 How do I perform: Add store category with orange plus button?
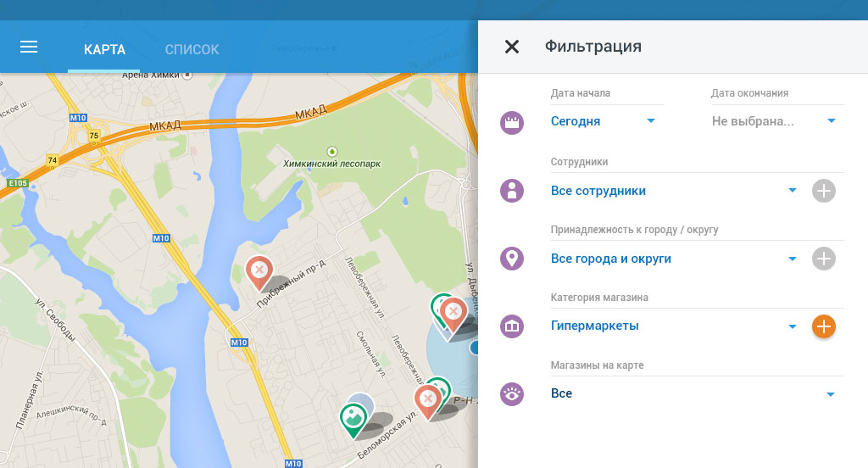pos(824,326)
